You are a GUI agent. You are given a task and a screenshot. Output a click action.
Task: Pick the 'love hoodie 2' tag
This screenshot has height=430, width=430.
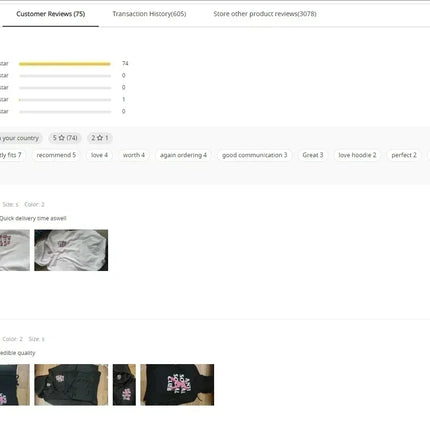(357, 155)
